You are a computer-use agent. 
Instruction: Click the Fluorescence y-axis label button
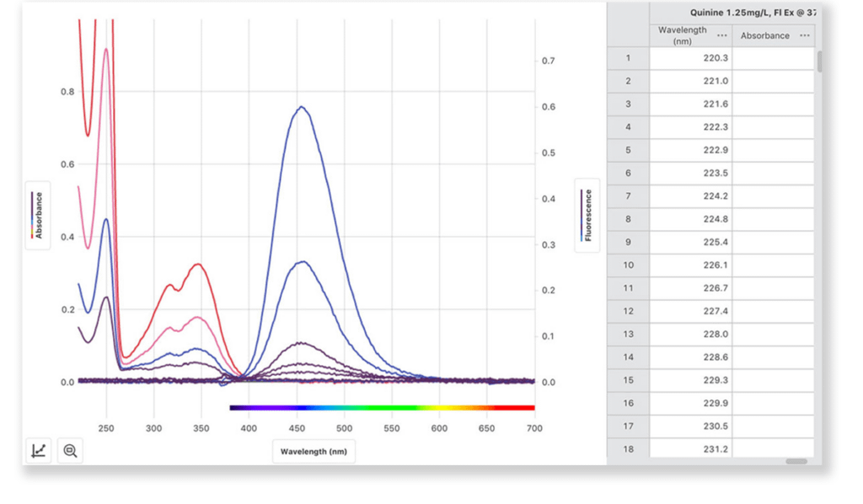(587, 215)
